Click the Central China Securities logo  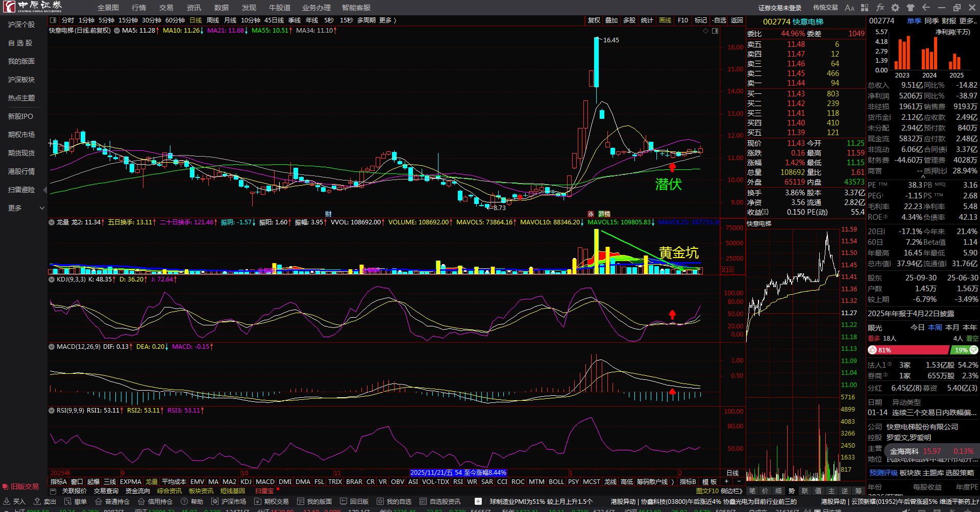click(33, 7)
